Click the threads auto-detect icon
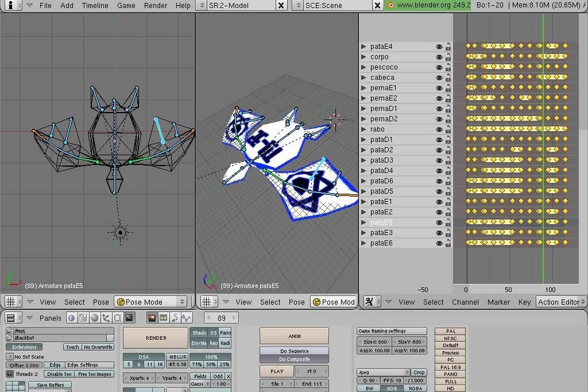The height and width of the screenshot is (392, 588). (10, 374)
